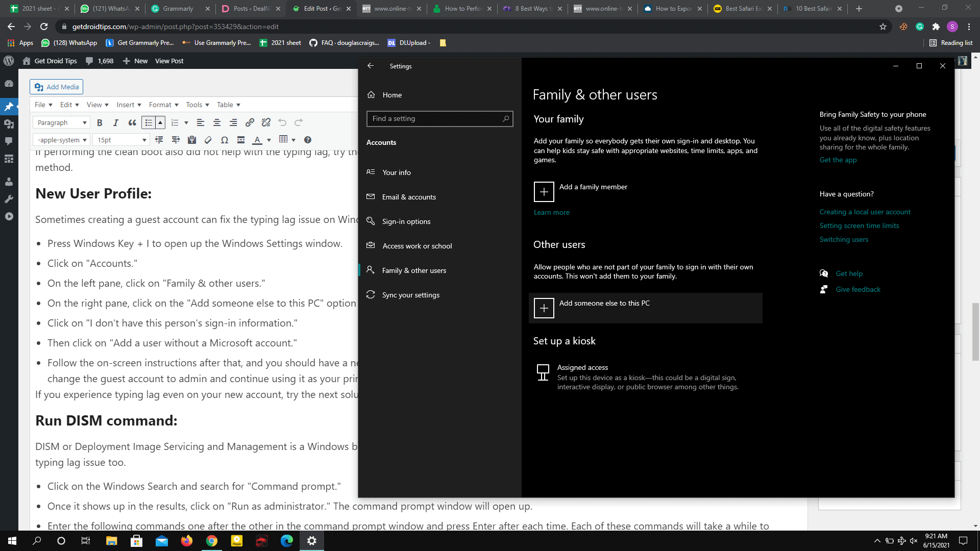Click the Sign-in options key icon

point(371,221)
